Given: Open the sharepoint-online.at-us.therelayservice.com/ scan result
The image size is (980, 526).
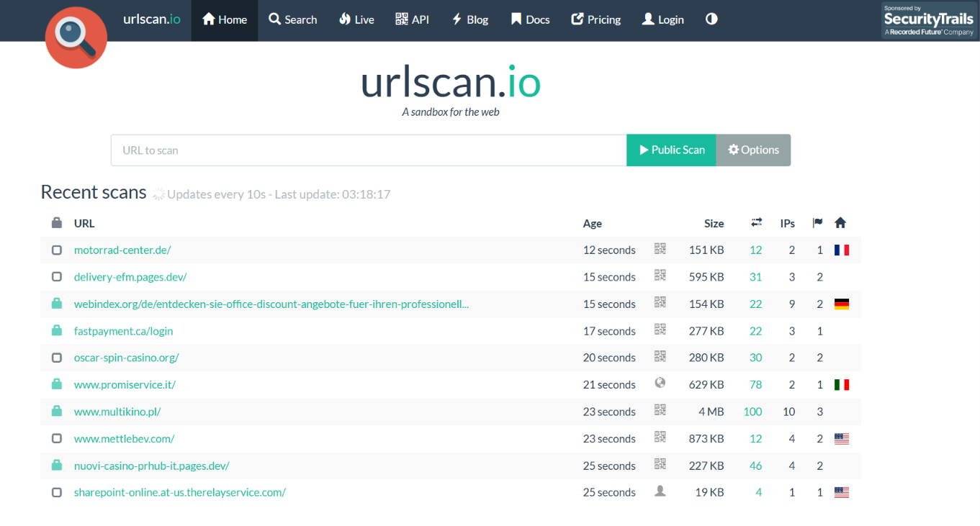Looking at the screenshot, I should [180, 493].
